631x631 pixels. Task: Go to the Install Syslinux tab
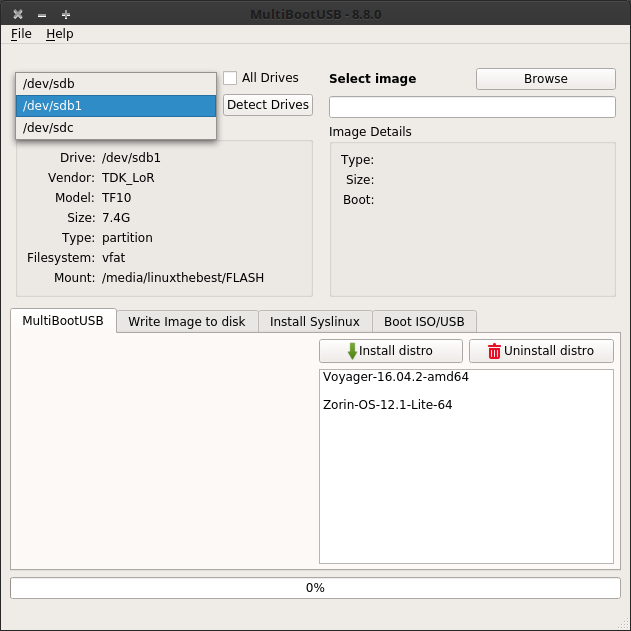click(x=315, y=322)
